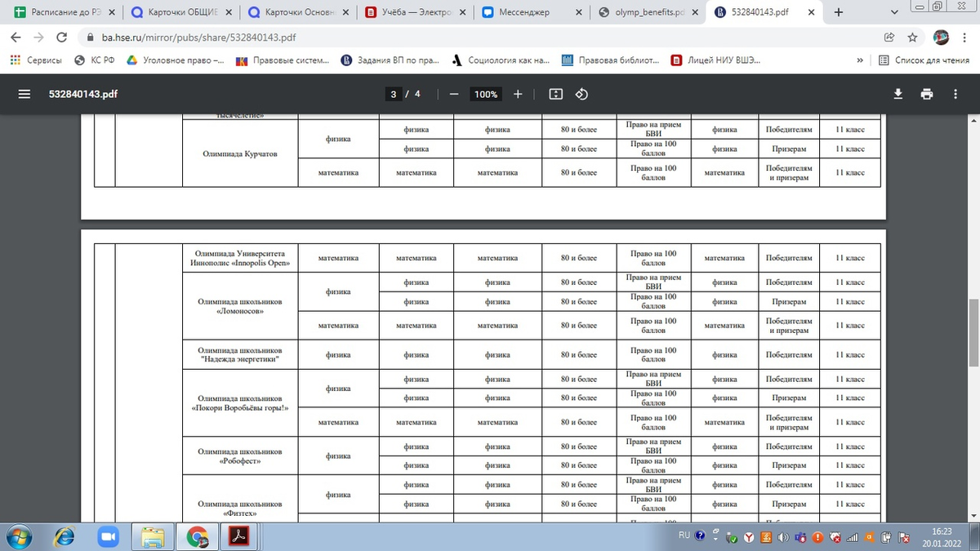Click the browser forward arrow
Image resolution: width=980 pixels, height=551 pixels.
39,38
